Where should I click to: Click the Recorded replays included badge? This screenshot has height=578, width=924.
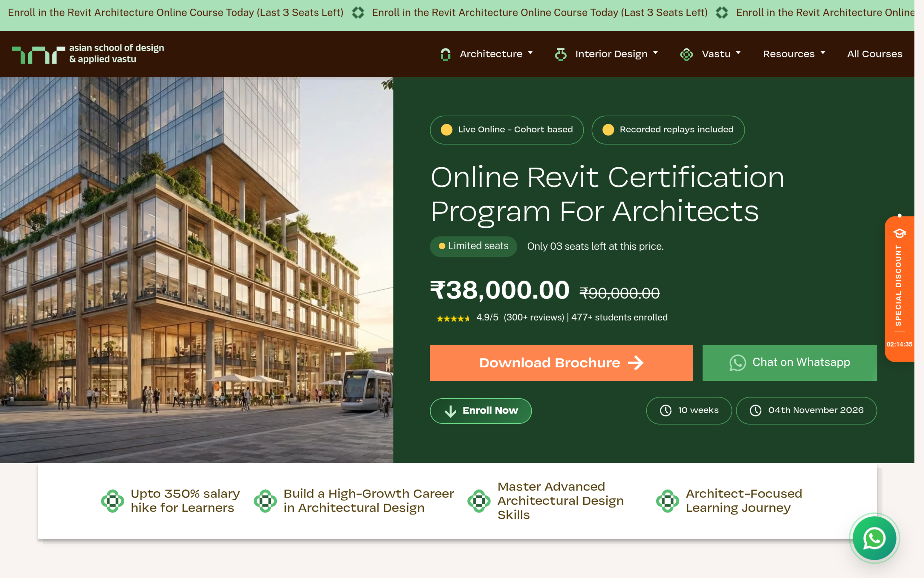[668, 130]
